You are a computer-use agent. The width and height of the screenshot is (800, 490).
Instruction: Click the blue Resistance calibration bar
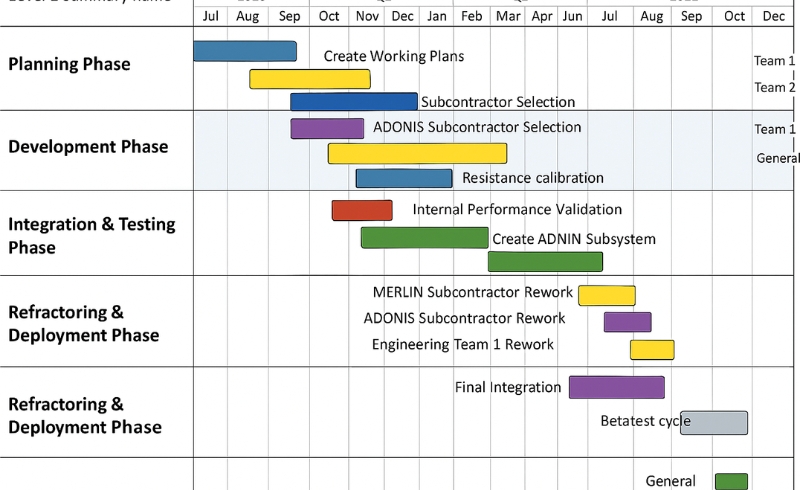pyautogui.click(x=404, y=178)
